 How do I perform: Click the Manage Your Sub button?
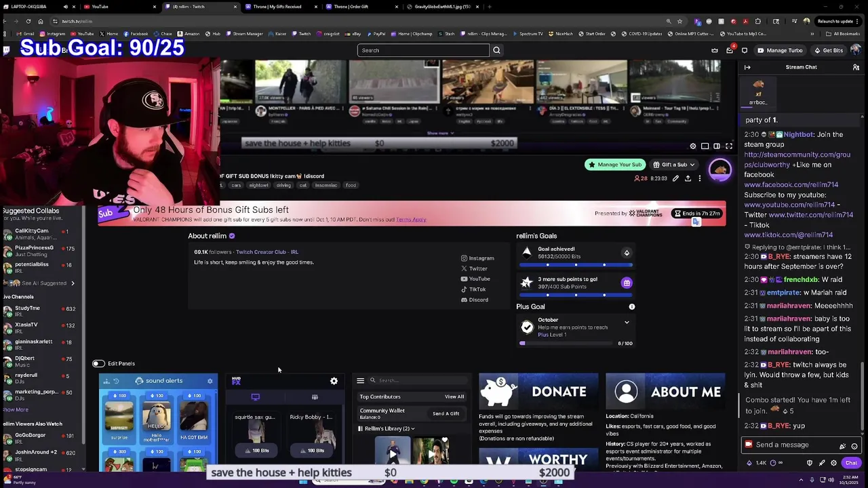point(615,165)
